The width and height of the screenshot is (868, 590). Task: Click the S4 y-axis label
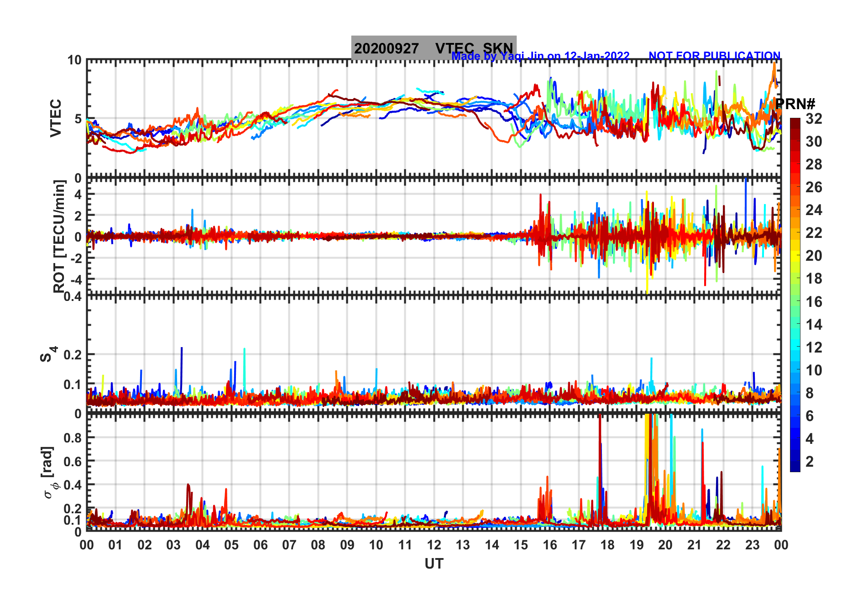click(48, 354)
